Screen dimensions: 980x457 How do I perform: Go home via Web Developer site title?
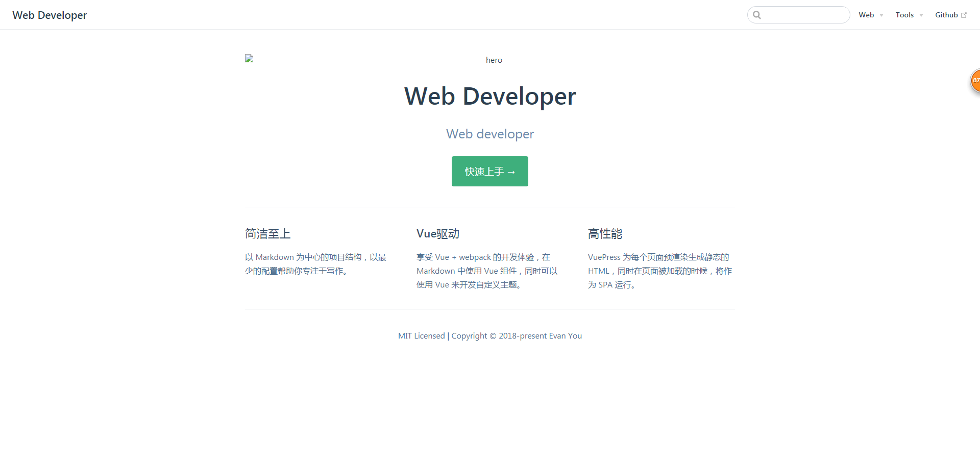[50, 15]
